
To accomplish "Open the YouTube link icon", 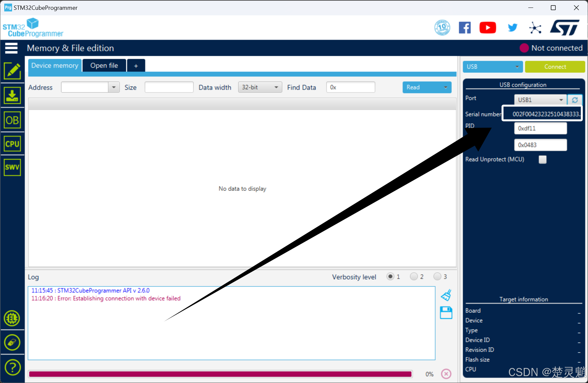I will point(487,28).
